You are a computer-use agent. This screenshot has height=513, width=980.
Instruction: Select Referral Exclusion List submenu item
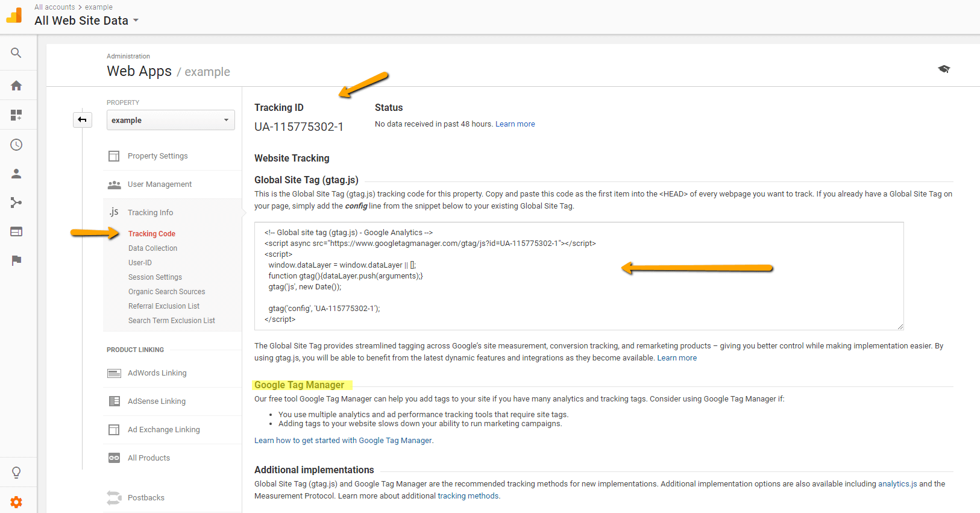point(164,306)
